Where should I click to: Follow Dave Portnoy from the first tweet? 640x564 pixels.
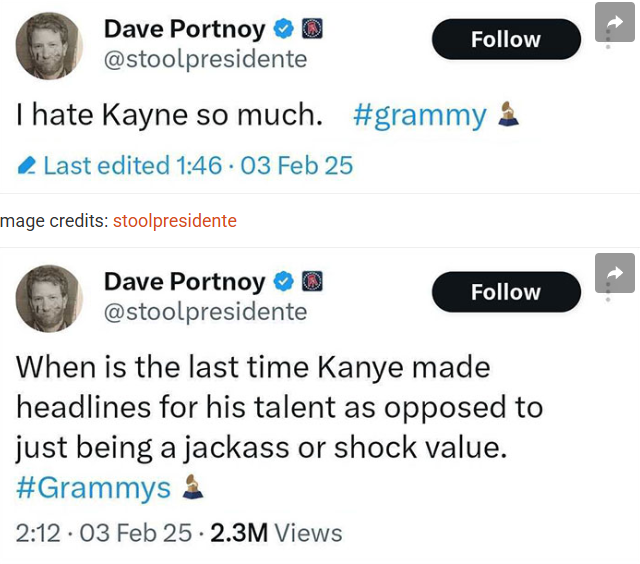[506, 40]
